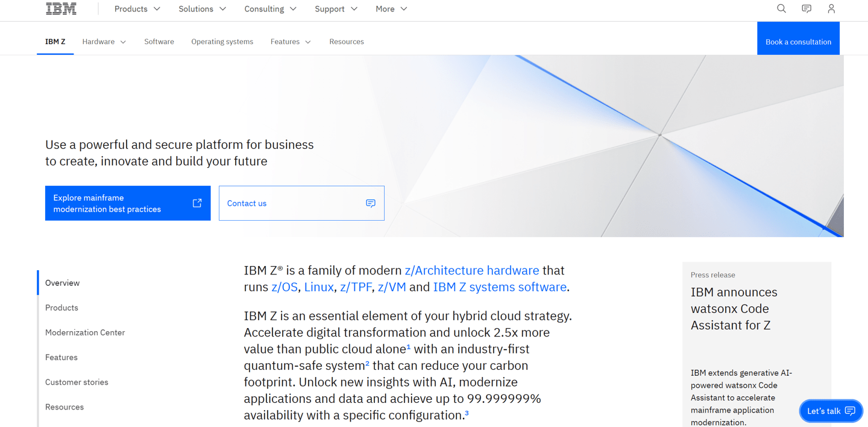
Task: Select Resources in side navigation
Action: (x=64, y=406)
